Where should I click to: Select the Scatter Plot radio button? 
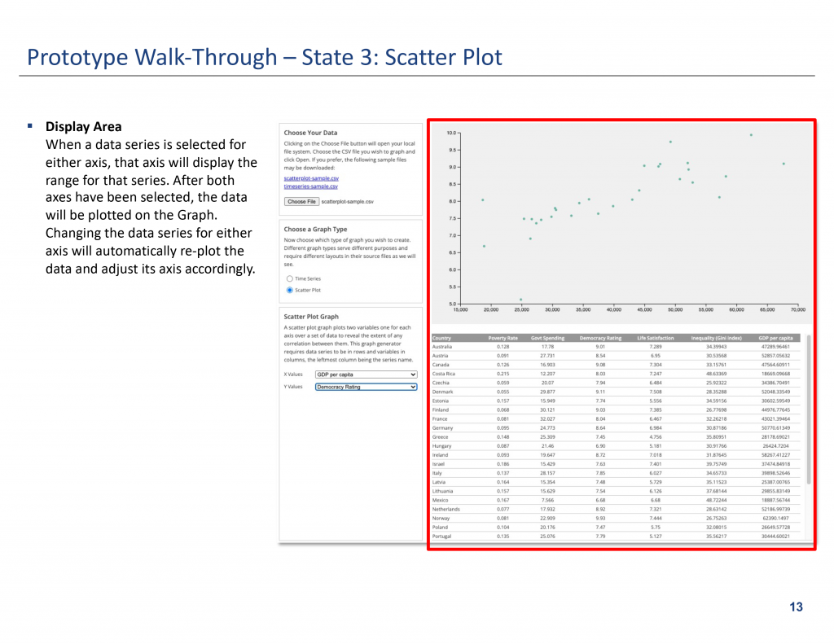coord(289,290)
